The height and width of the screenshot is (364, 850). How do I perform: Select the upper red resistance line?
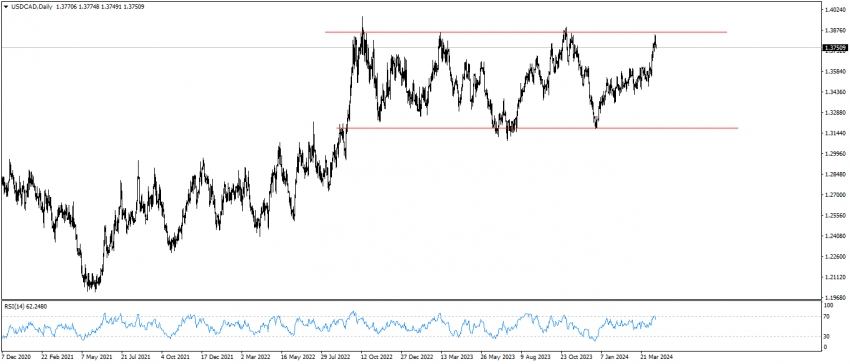pyautogui.click(x=525, y=32)
